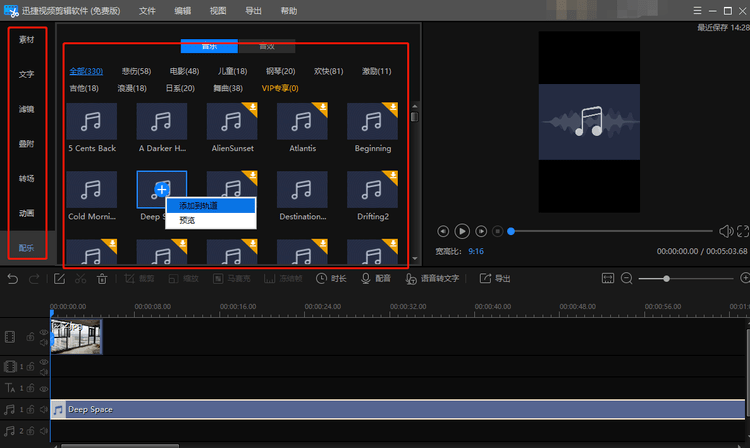This screenshot has width=750, height=448.
Task: Click the zoom out timeline magnifier icon
Action: pyautogui.click(x=627, y=278)
